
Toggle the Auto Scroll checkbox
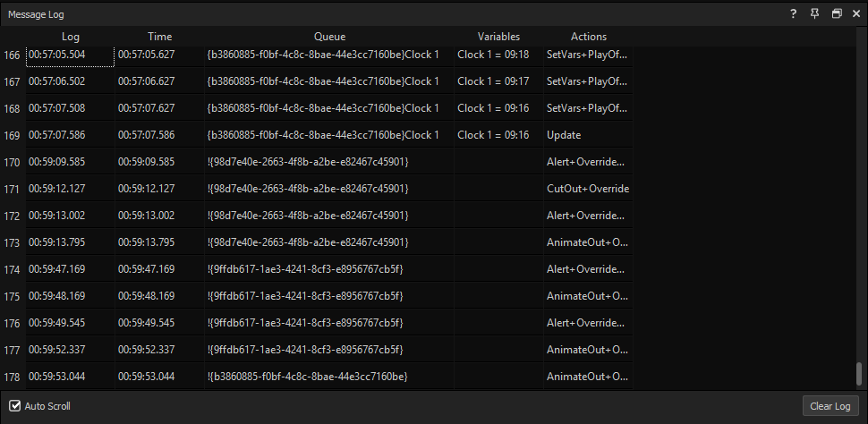point(14,406)
